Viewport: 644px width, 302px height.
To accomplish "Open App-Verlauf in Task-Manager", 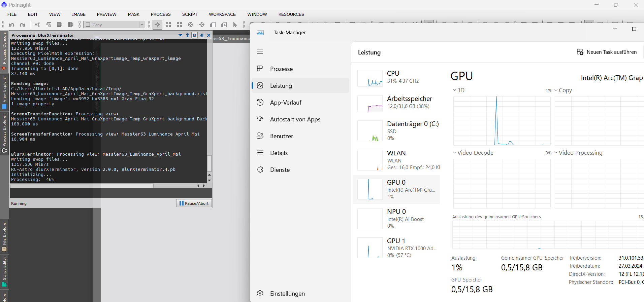I will (x=300, y=103).
